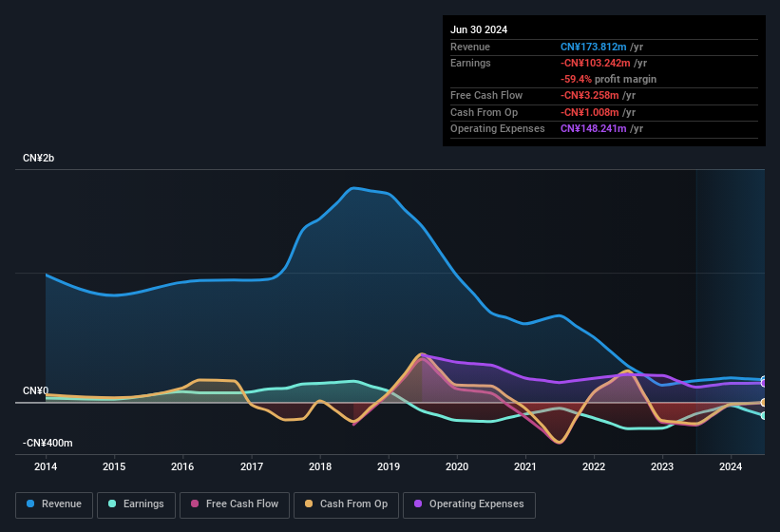Click the CN¥2b y-axis label
The image size is (780, 532).
(x=38, y=158)
